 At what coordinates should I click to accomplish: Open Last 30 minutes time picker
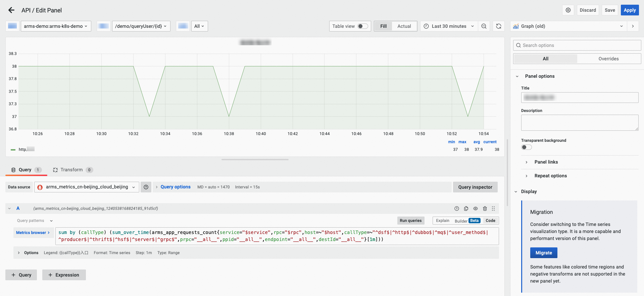tap(449, 26)
